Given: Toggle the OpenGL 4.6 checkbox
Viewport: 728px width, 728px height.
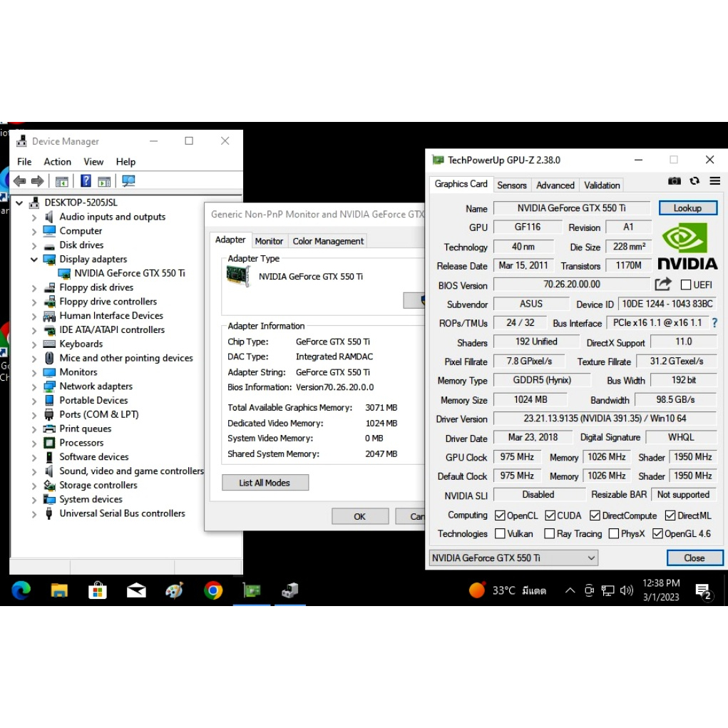Looking at the screenshot, I should tap(657, 533).
